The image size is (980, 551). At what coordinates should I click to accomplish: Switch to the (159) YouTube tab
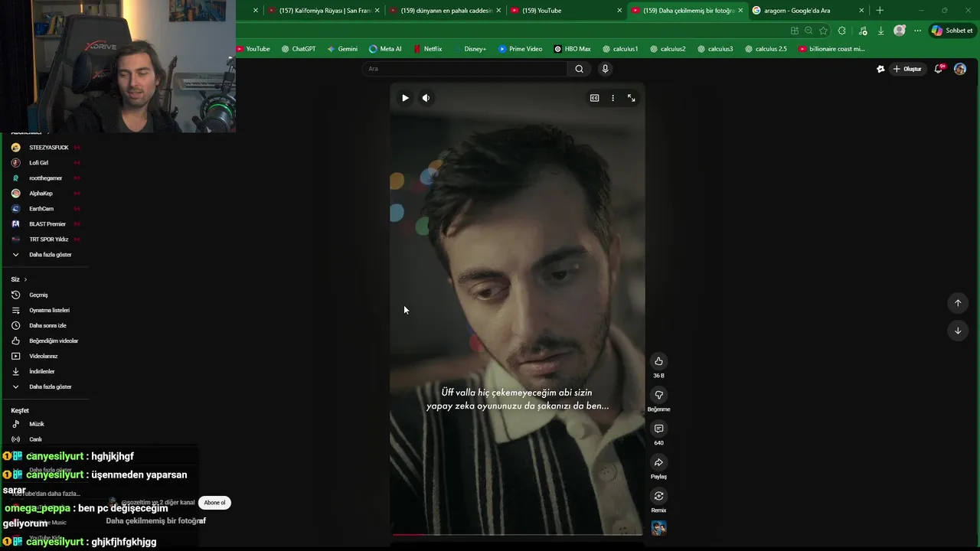[x=565, y=11]
